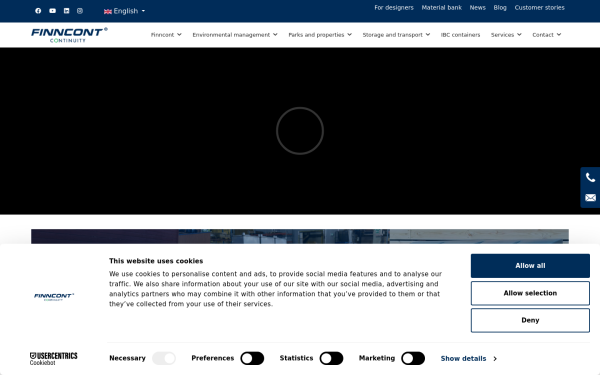Click the image banner below the video
Screen dimensions: 600x375
pos(300,236)
